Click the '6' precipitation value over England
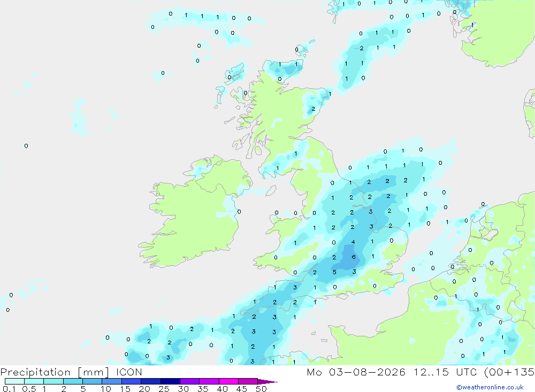This screenshot has width=535, height=392. [354, 257]
